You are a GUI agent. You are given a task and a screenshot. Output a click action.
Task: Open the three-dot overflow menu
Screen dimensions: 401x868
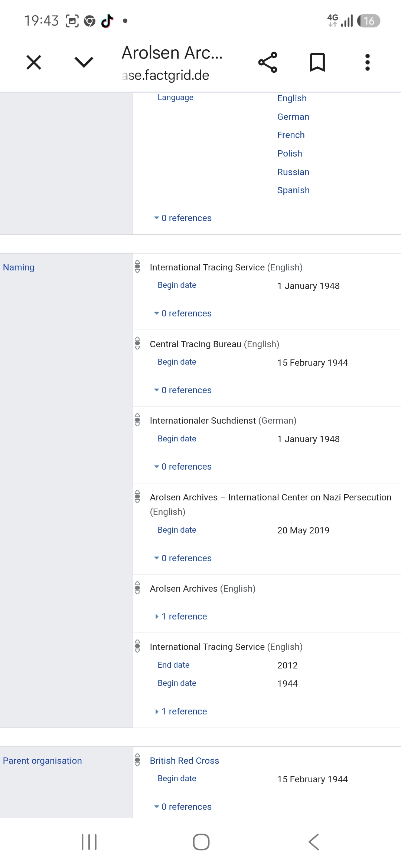point(368,62)
